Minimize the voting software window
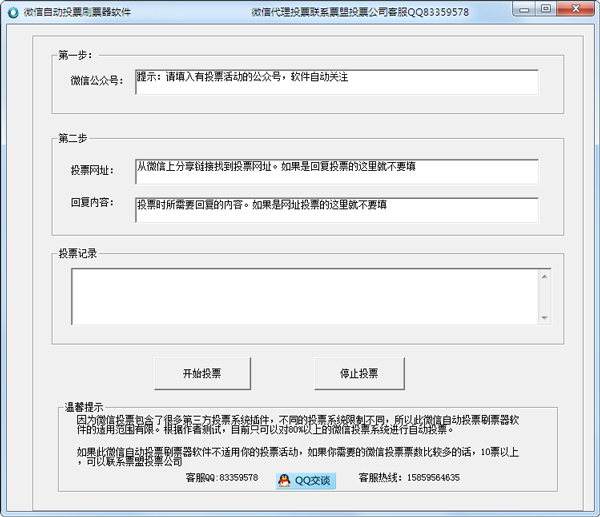Screen dimensions: 600x517 click(x=524, y=9)
